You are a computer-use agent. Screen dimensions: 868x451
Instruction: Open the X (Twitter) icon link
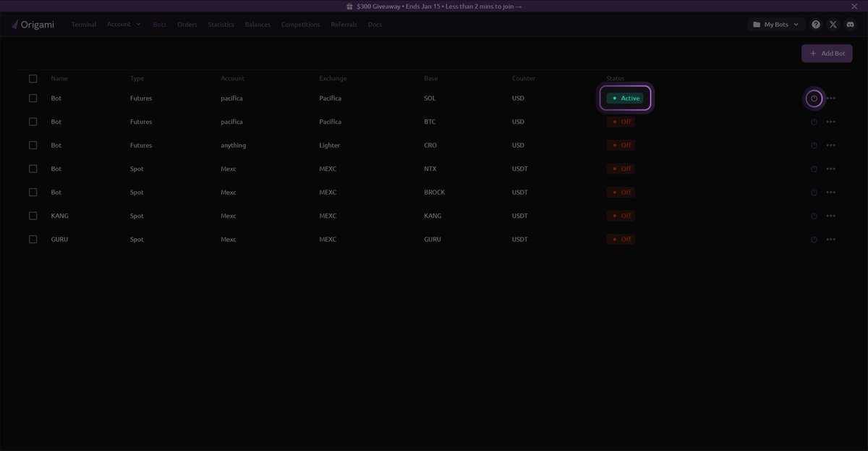pos(833,25)
